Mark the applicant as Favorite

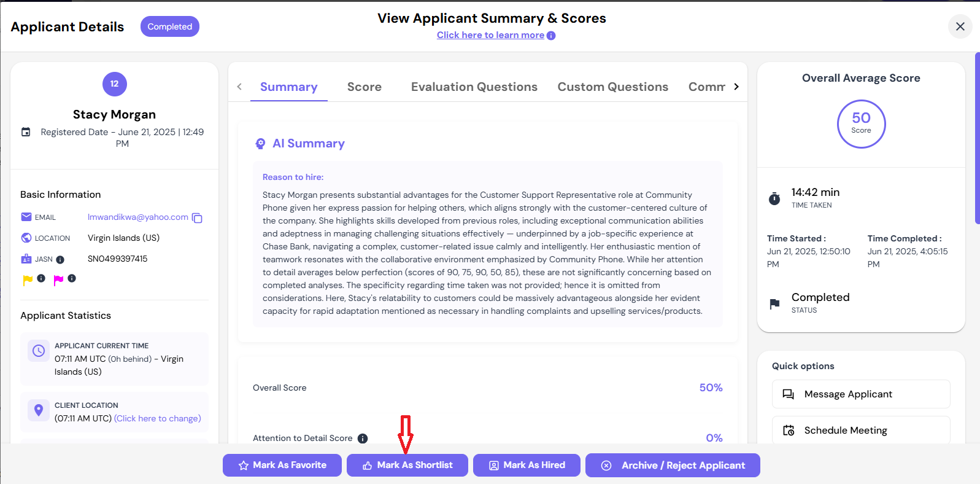tap(282, 466)
